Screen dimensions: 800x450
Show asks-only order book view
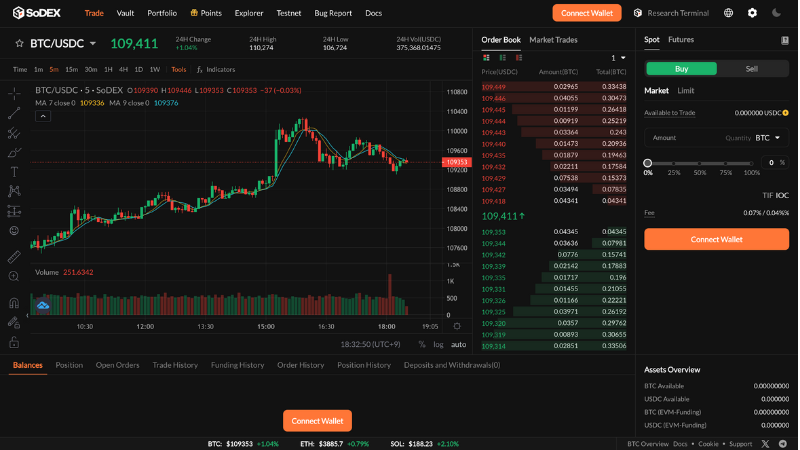[x=519, y=58]
